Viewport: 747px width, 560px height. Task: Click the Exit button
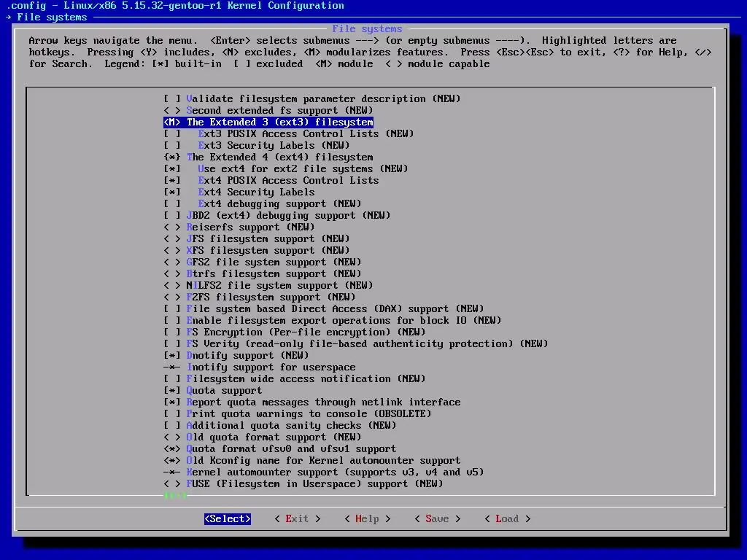pyautogui.click(x=298, y=518)
